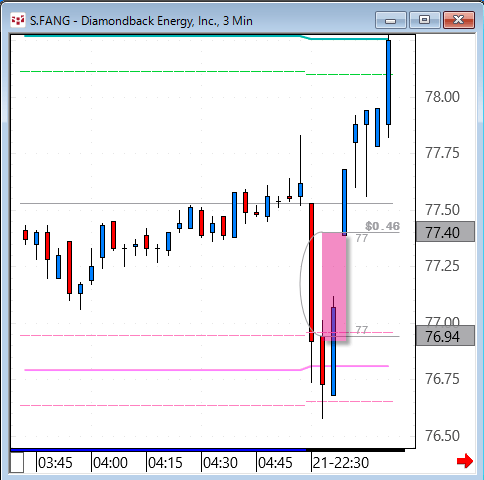This screenshot has height=480, width=484.
Task: Click the 76.94 price marker
Action: coord(445,336)
